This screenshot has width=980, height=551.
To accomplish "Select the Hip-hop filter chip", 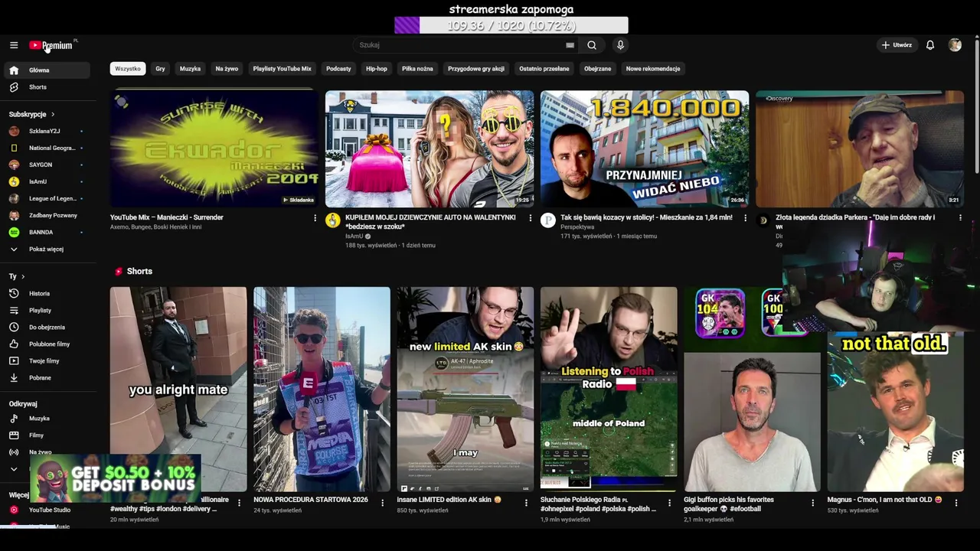I will (377, 69).
